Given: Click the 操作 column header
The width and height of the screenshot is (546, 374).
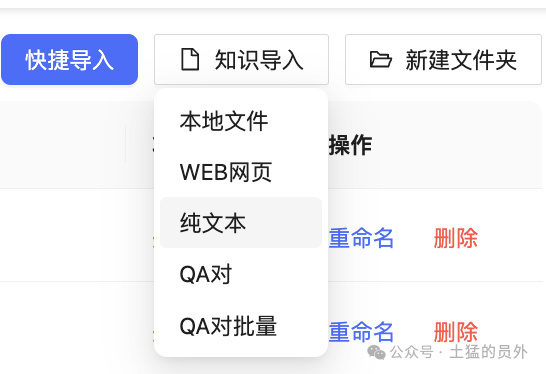Looking at the screenshot, I should pos(350,145).
